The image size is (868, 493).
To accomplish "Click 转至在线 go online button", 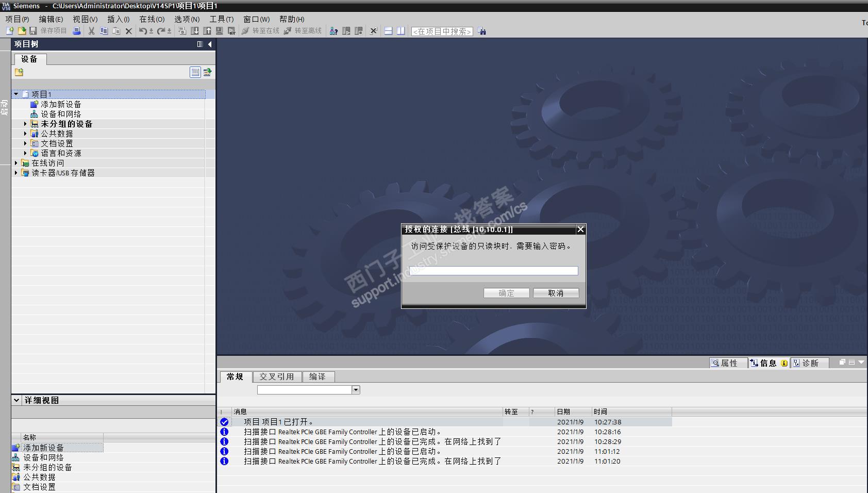I will 260,31.
